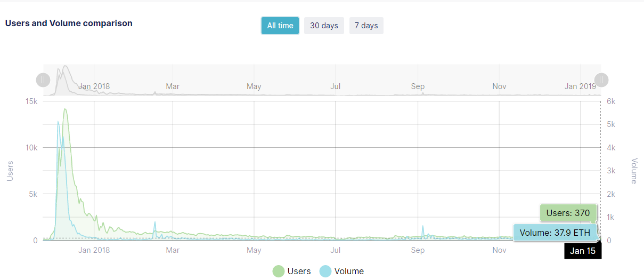Toggle the Volume series in legend
This screenshot has width=644, height=279.
[x=341, y=271]
